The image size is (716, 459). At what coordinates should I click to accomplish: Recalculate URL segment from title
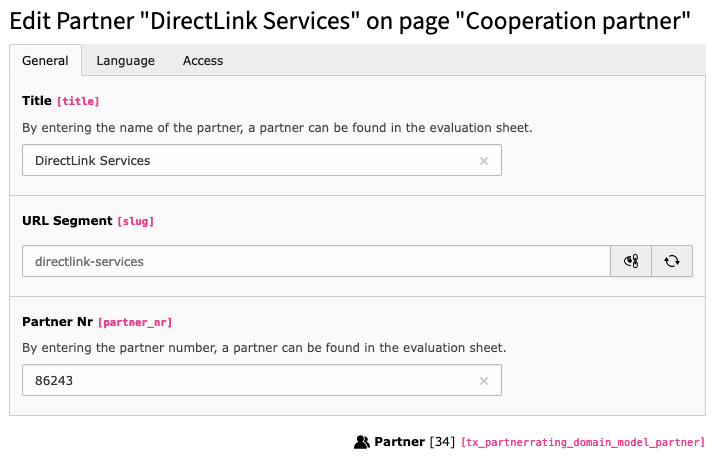pos(672,261)
